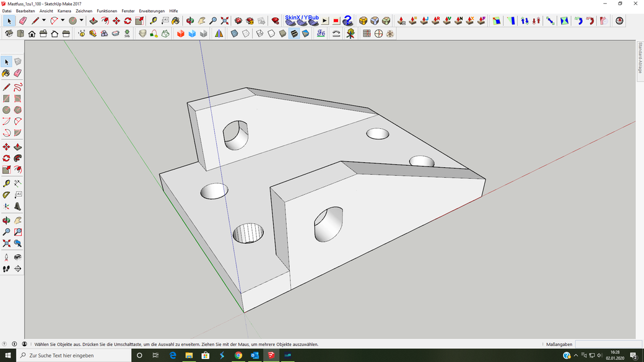Open Task View on the taskbar

pos(155,355)
